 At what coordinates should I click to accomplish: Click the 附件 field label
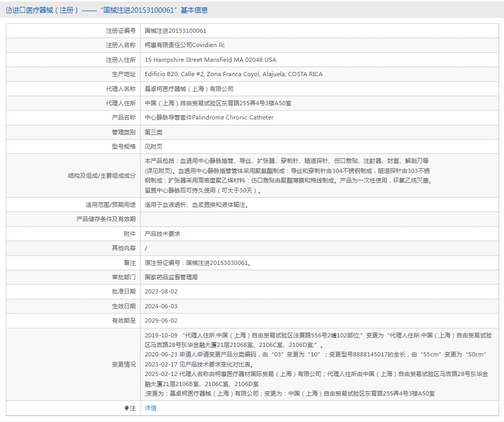coord(130,234)
